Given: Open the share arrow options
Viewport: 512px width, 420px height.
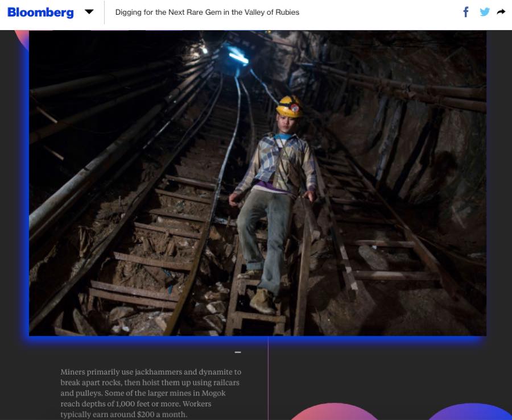Looking at the screenshot, I should click(501, 12).
